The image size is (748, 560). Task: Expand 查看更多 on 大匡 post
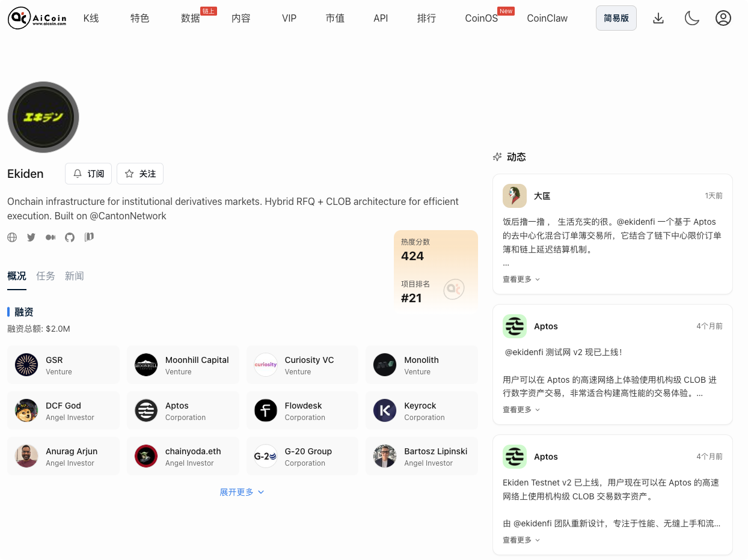[x=521, y=279]
